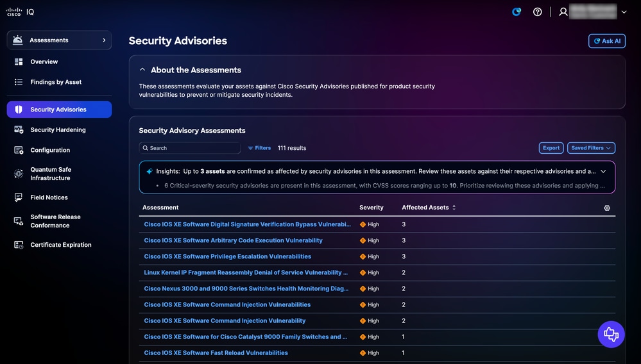This screenshot has height=364, width=641.
Task: Click the Search input field
Action: 190,148
